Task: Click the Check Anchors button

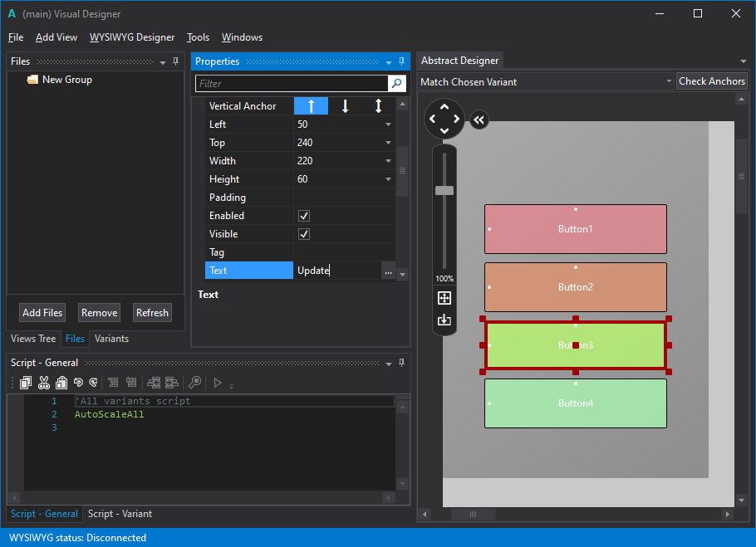Action: click(x=712, y=81)
